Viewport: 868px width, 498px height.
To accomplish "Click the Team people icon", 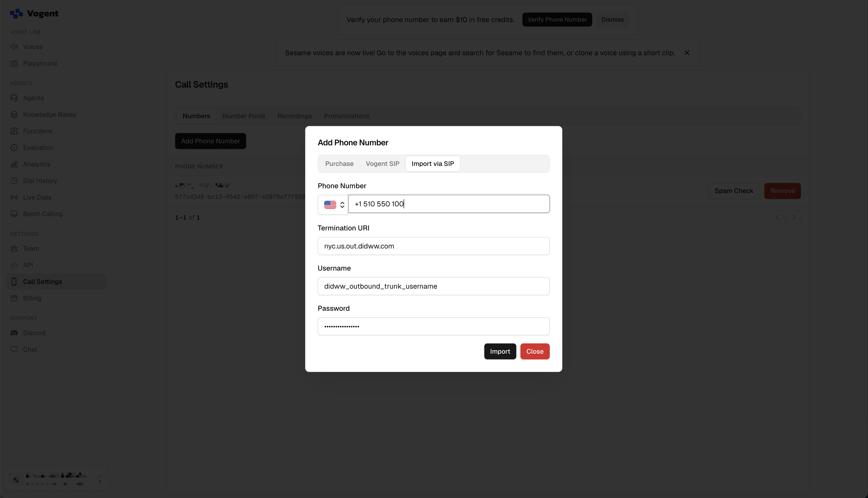I will pos(14,249).
